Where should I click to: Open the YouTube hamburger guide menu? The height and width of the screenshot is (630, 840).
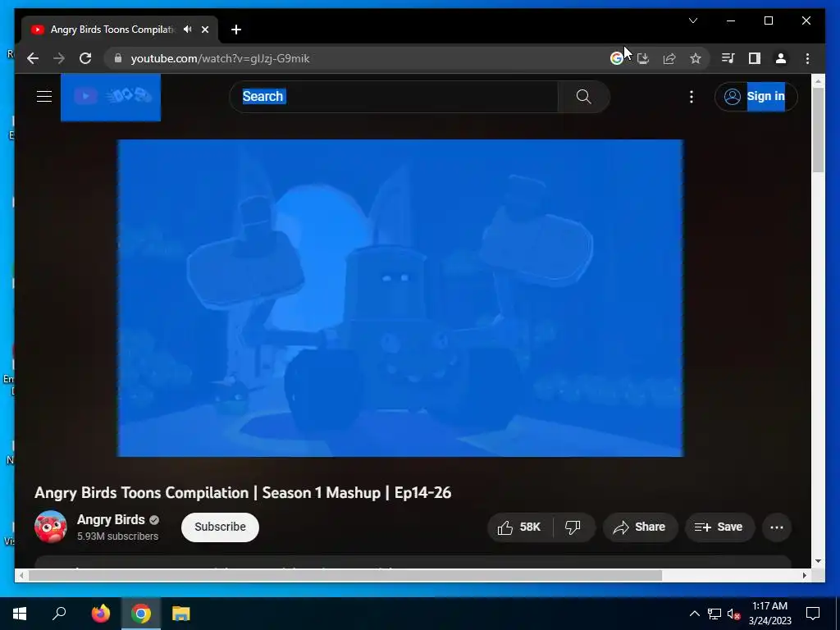tap(44, 97)
